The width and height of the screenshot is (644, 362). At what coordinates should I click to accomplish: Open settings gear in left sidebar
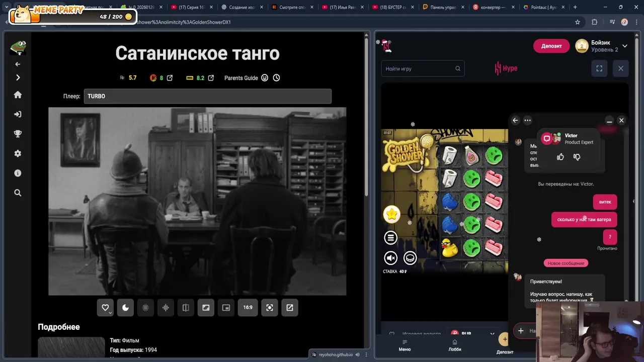18,153
